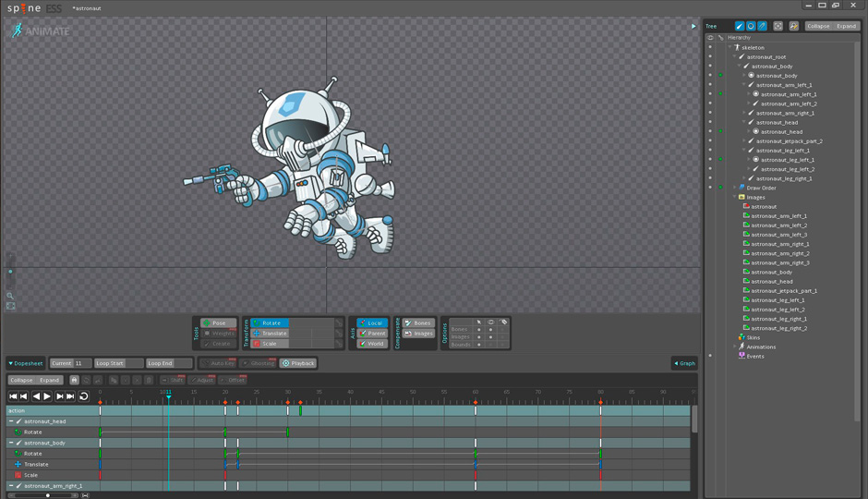Select the Skins tree node

753,337
